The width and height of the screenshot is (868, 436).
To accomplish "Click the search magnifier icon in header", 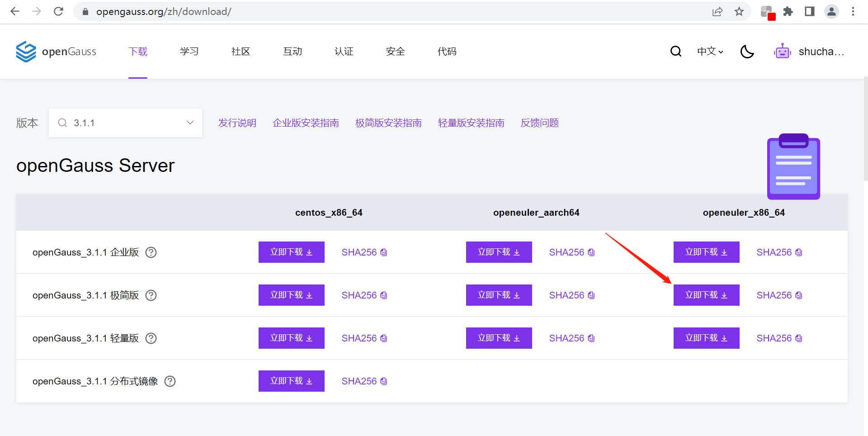I will click(676, 52).
